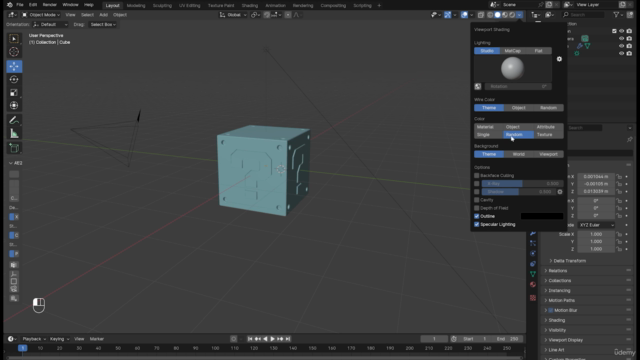This screenshot has height=360, width=640.
Task: Select Flat lighting mode
Action: click(x=538, y=51)
